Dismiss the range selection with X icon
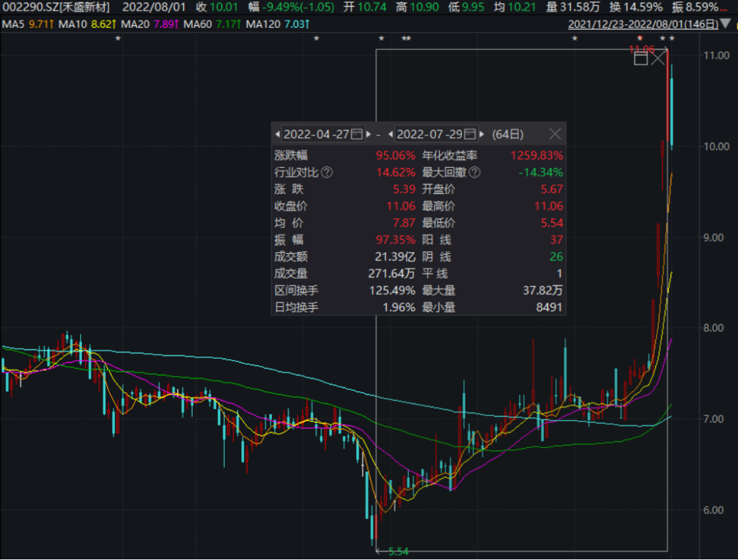 (x=658, y=59)
